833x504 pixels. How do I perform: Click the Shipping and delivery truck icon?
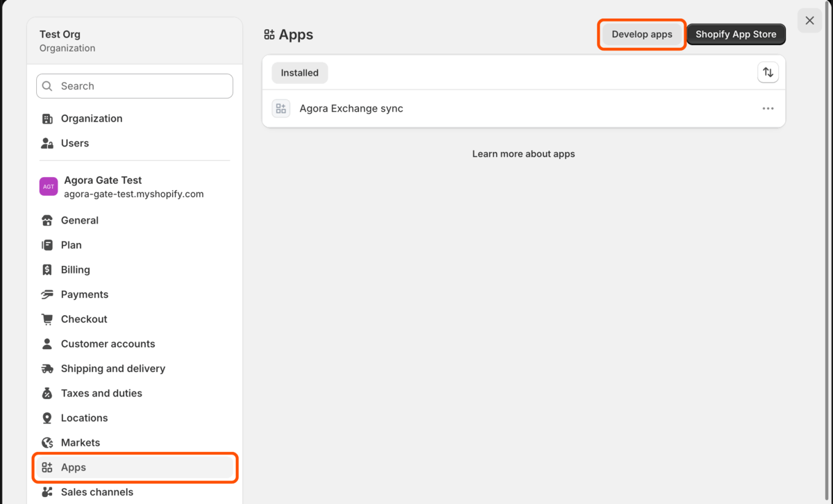coord(47,369)
